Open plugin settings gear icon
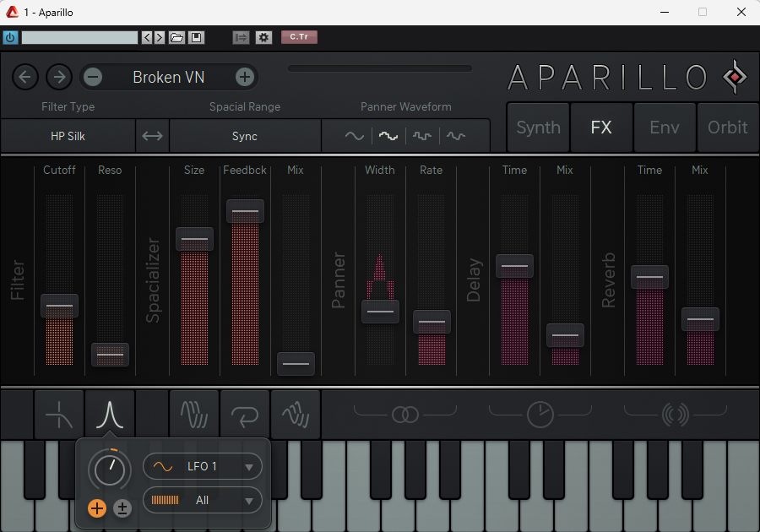 pyautogui.click(x=263, y=37)
